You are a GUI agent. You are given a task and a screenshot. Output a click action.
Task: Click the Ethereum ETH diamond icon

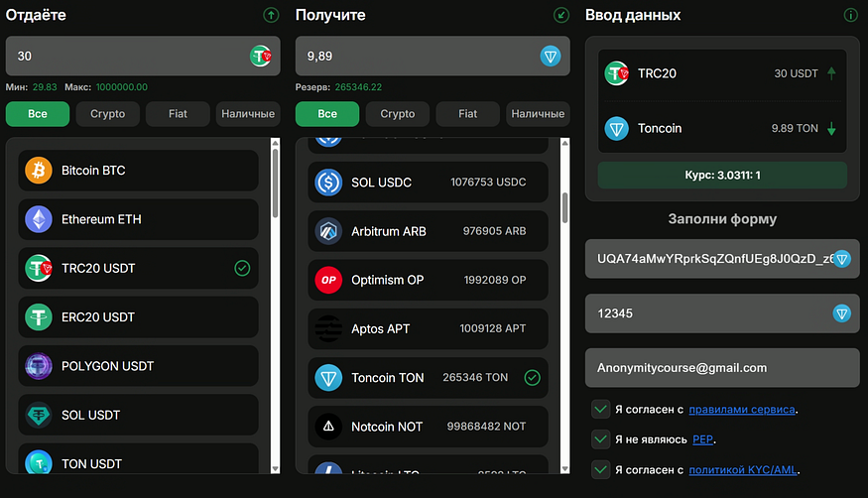point(39,219)
